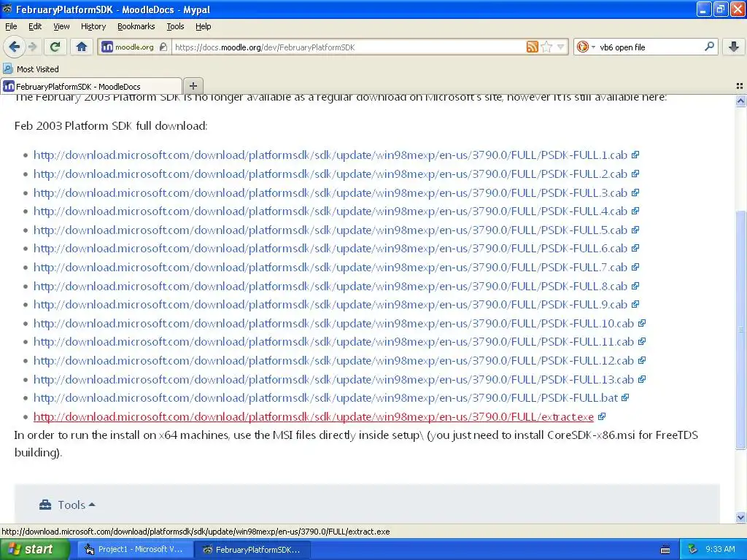The width and height of the screenshot is (747, 560).
Task: Open a new tab with plus button
Action: click(x=193, y=86)
